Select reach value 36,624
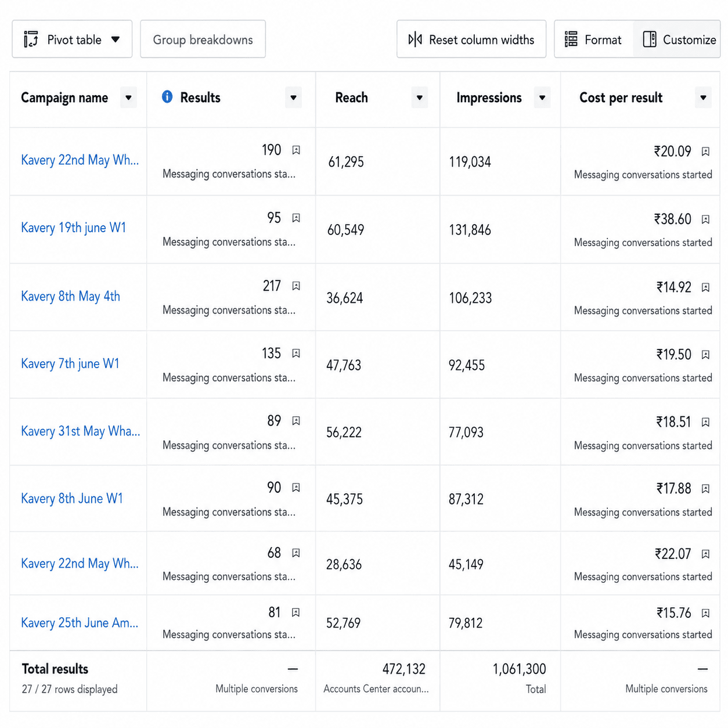The width and height of the screenshot is (728, 728). (x=345, y=298)
